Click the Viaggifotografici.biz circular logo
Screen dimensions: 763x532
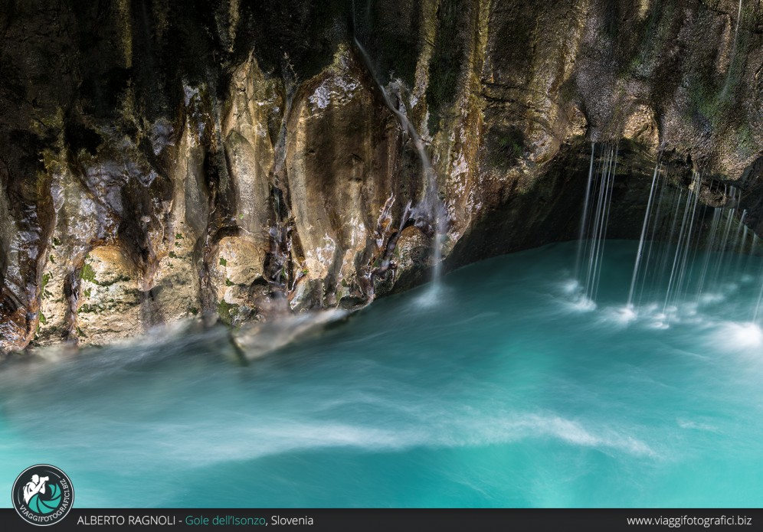[x=43, y=495]
